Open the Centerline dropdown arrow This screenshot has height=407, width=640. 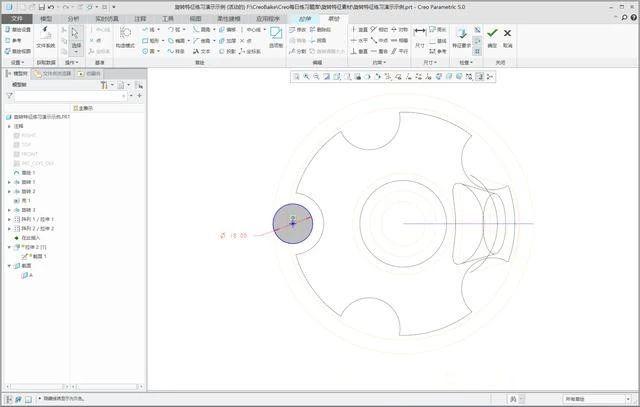pyautogui.click(x=264, y=30)
